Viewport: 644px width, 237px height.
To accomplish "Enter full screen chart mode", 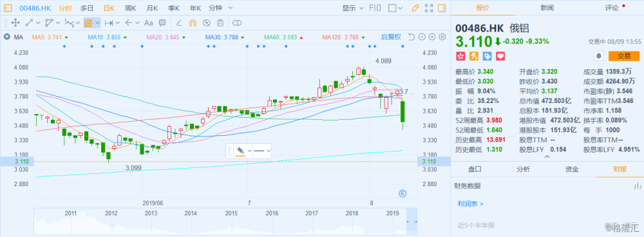I will click(x=429, y=8).
